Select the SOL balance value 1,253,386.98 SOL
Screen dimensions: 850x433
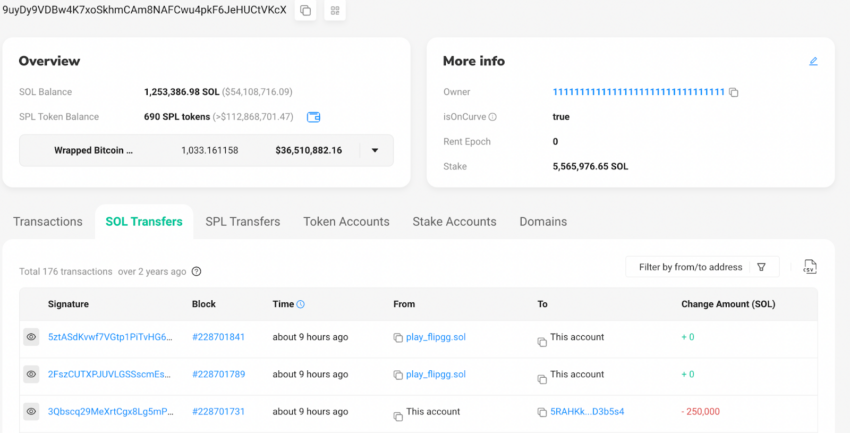182,92
